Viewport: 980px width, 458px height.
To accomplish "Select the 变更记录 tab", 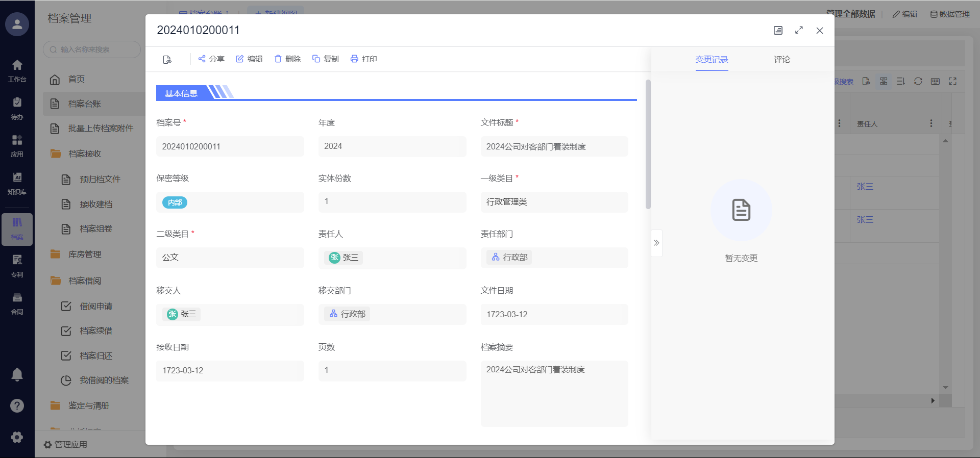I will point(712,60).
